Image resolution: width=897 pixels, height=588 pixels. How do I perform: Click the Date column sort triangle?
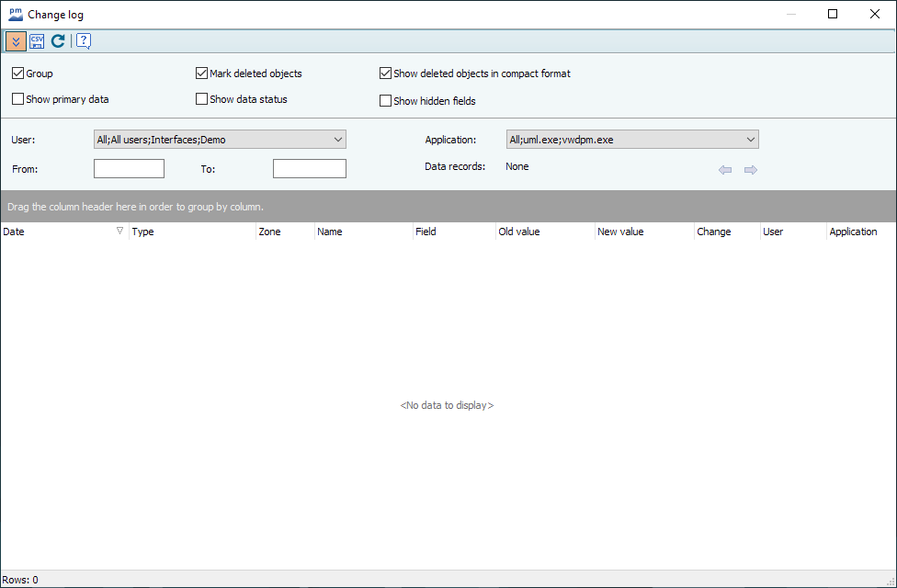119,232
